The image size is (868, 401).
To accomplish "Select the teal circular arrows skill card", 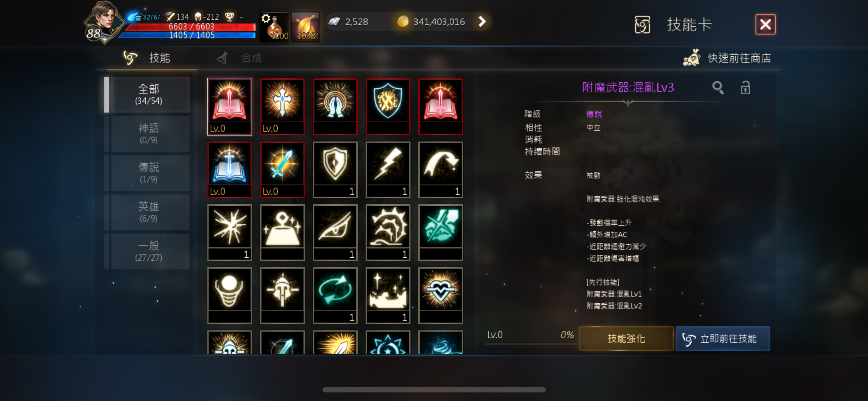I will pos(335,295).
